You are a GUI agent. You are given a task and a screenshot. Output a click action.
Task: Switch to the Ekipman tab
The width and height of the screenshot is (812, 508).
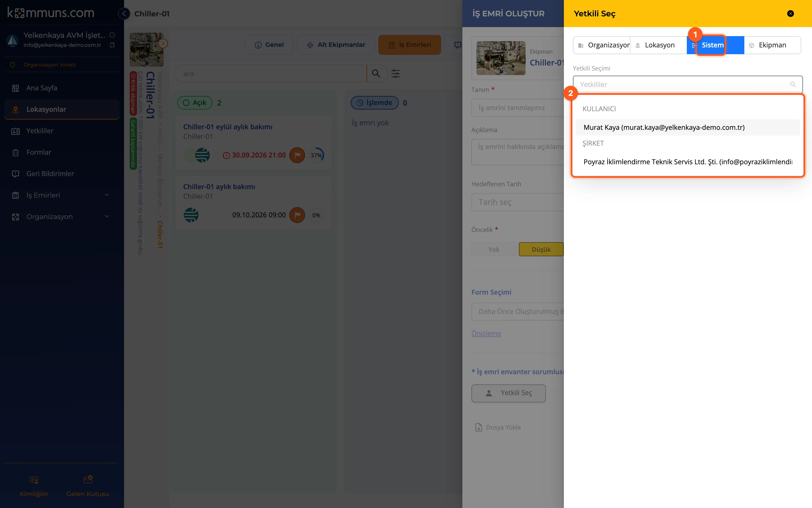(773, 45)
